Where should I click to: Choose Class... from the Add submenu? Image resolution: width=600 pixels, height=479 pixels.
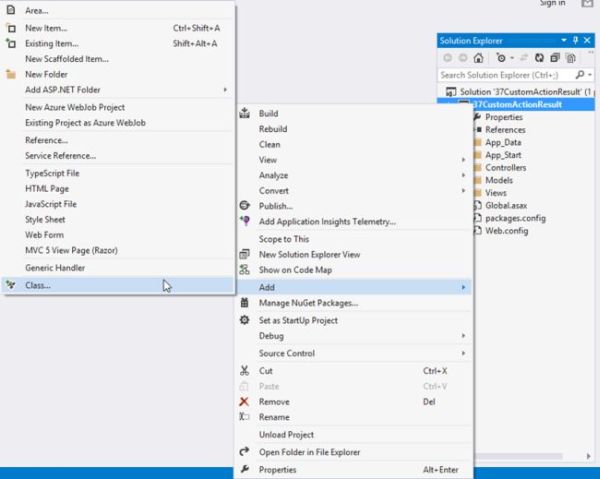(x=118, y=285)
